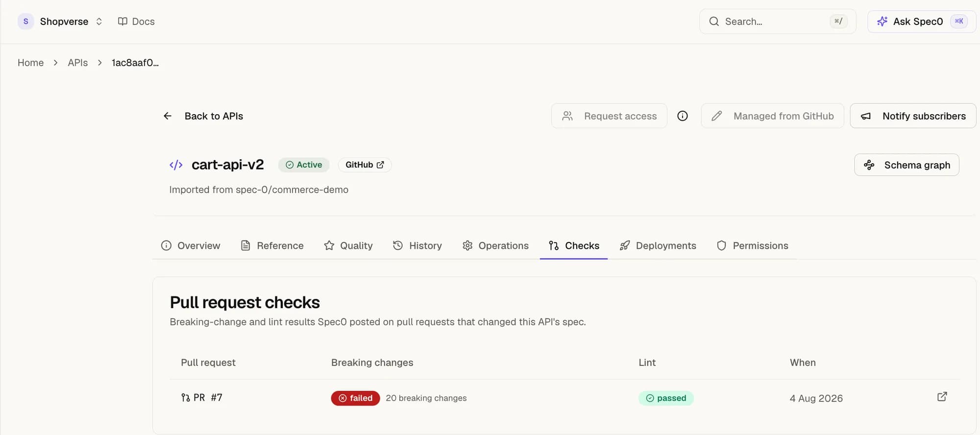Select the Checks tab

click(x=574, y=245)
